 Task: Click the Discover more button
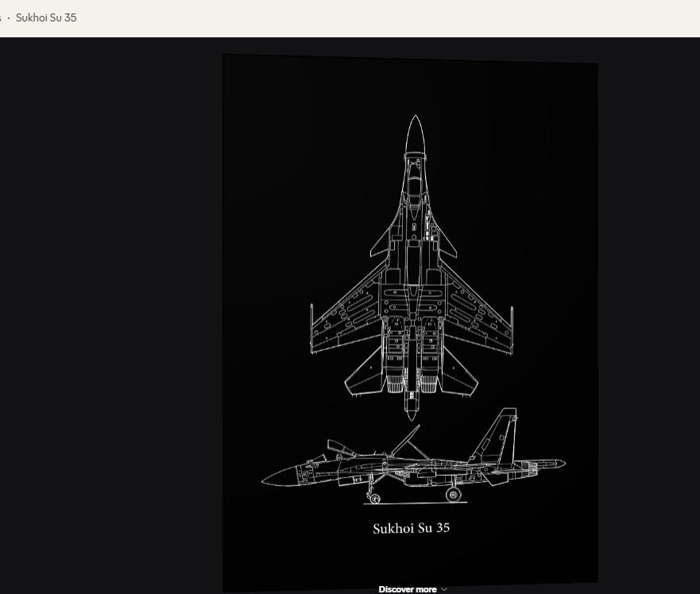[412, 589]
